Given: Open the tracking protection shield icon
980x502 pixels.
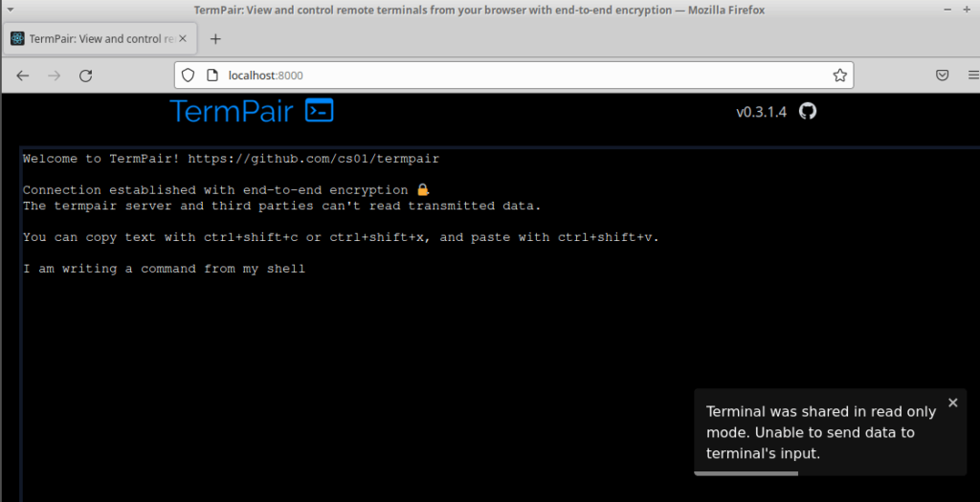Looking at the screenshot, I should (x=189, y=75).
